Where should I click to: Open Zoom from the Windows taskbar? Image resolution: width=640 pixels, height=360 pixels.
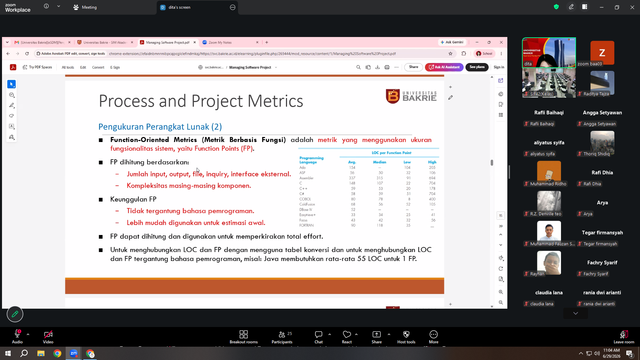(73, 353)
